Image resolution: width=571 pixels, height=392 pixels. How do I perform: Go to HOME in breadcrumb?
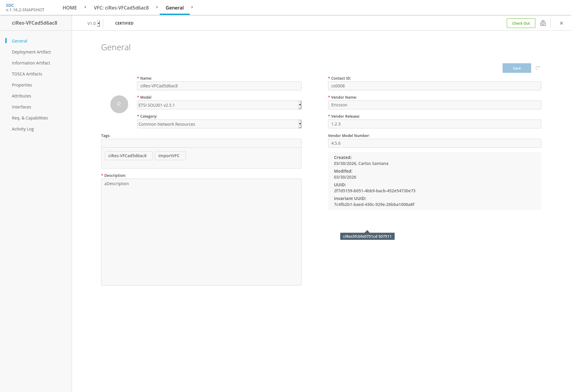click(70, 8)
